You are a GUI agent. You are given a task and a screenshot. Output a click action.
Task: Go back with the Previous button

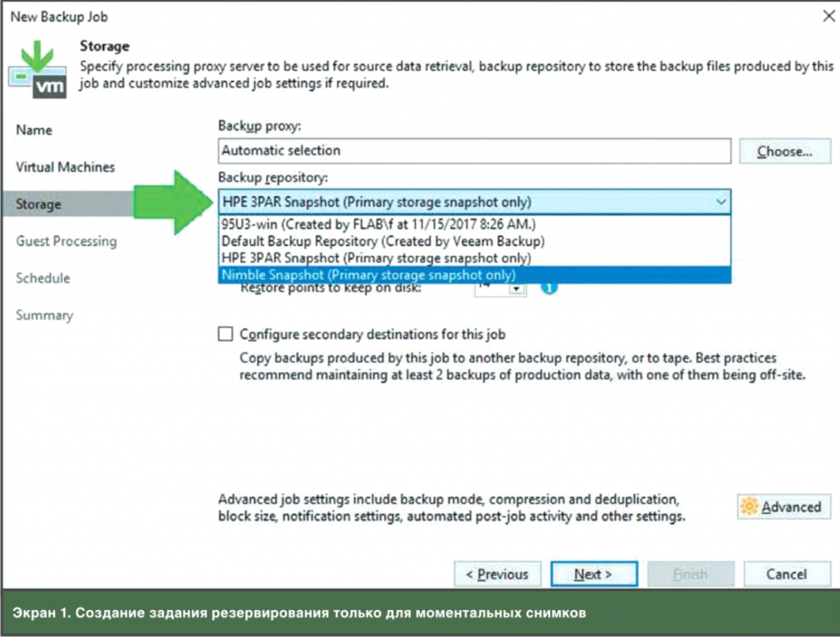point(497,575)
